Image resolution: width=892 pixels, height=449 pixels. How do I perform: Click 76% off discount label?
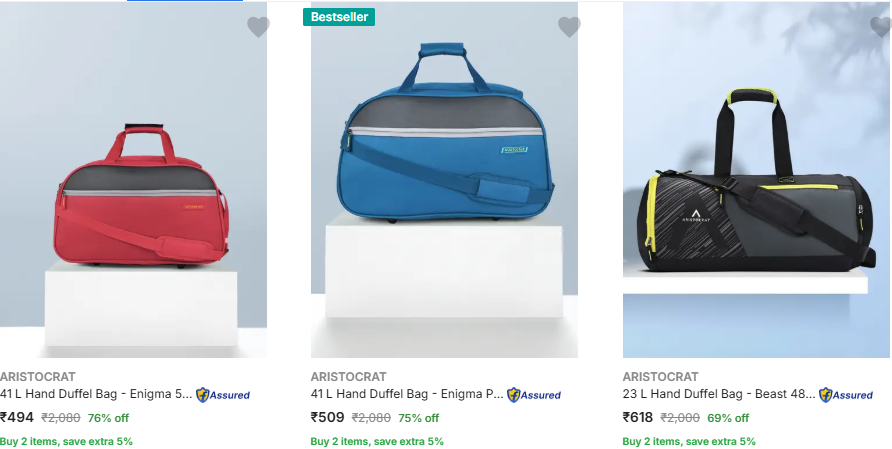click(x=108, y=418)
